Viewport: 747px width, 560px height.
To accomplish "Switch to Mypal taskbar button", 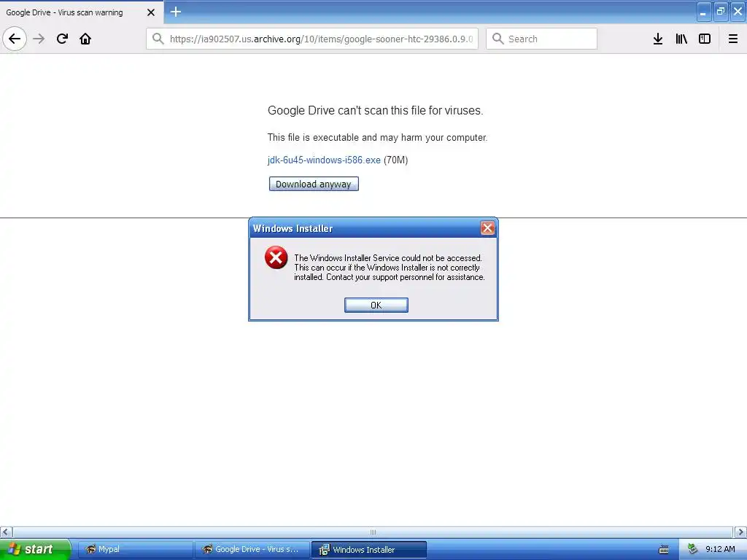I will click(x=135, y=549).
